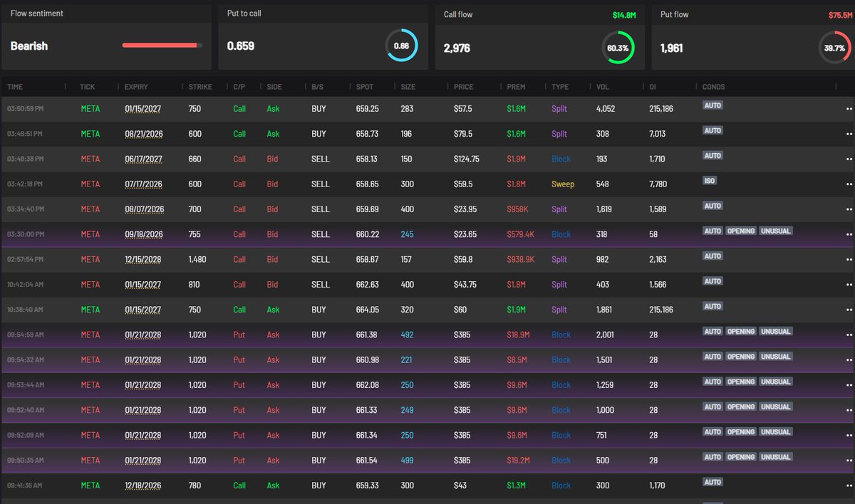Sort table by CONDS column header
Screen dimensions: 855x504
[713, 87]
